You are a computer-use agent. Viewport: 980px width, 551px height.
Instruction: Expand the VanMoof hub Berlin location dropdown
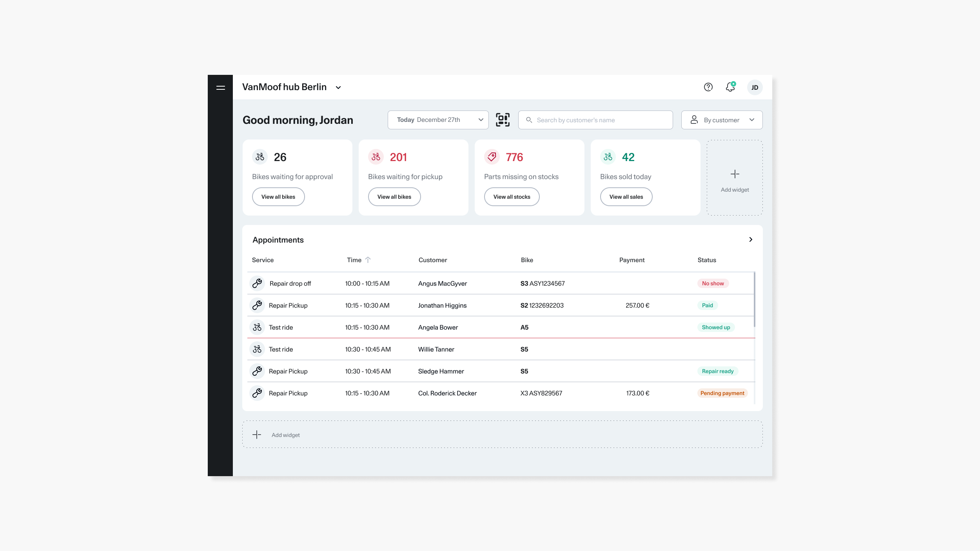(x=338, y=88)
